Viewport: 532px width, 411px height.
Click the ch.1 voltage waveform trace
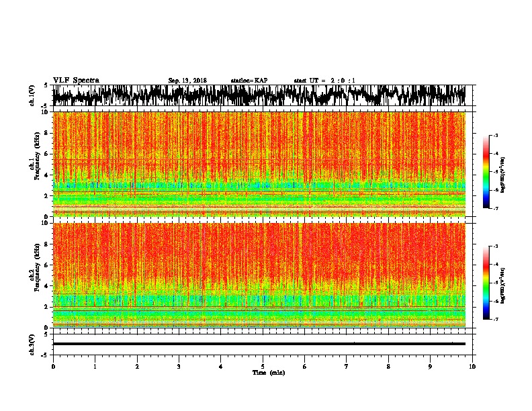point(259,95)
